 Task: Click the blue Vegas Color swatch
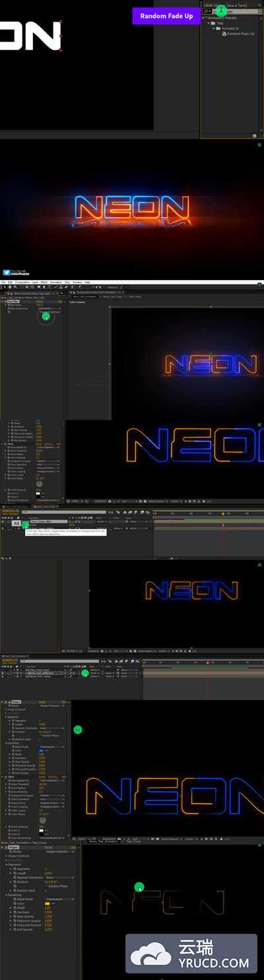(42, 751)
